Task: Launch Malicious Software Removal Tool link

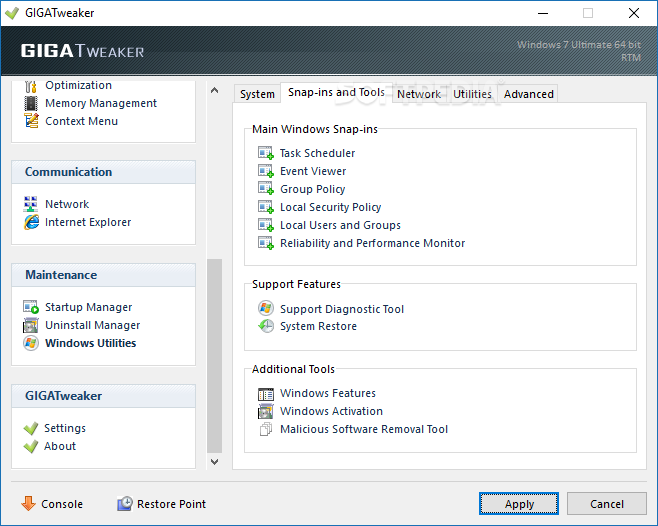Action: 364,429
